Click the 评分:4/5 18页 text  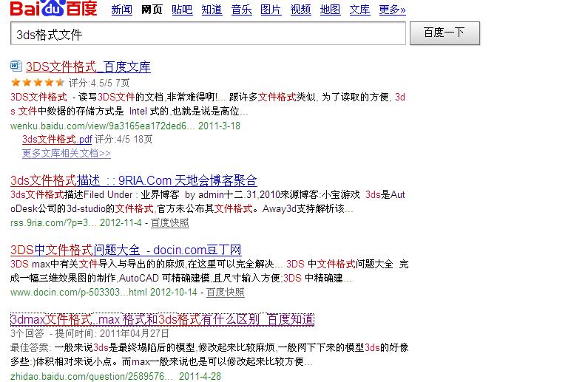click(124, 140)
